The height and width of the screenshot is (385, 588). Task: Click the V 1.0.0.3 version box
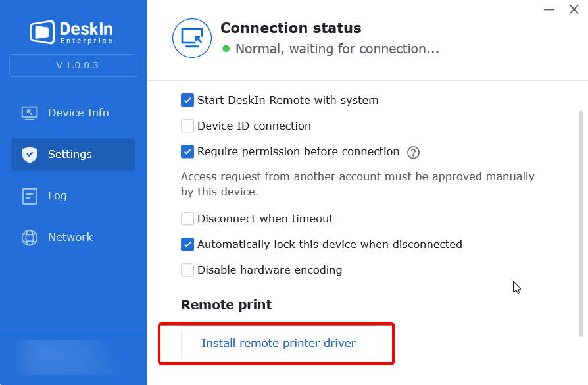tap(74, 65)
